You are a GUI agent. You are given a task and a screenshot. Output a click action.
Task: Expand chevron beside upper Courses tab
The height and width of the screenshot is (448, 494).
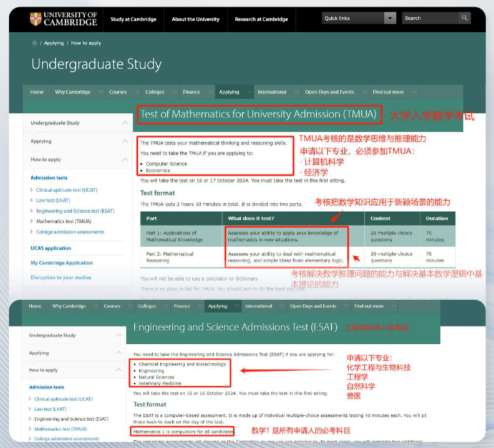pyautogui.click(x=137, y=92)
